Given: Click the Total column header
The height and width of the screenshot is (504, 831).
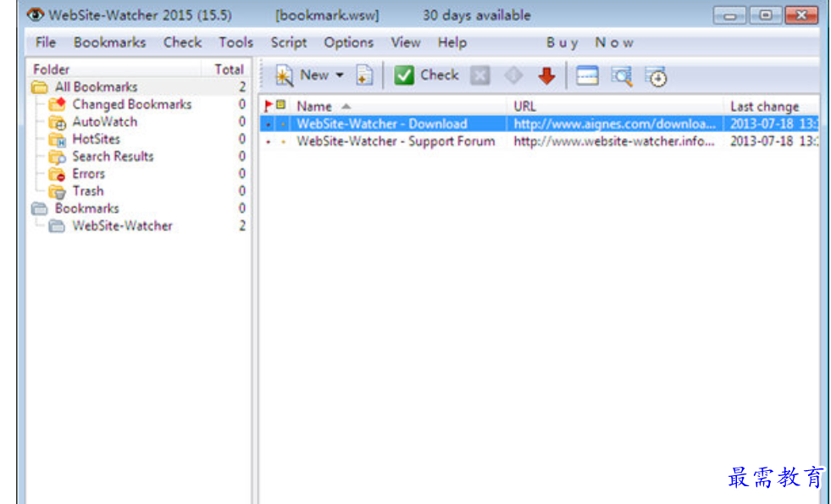Looking at the screenshot, I should (229, 69).
